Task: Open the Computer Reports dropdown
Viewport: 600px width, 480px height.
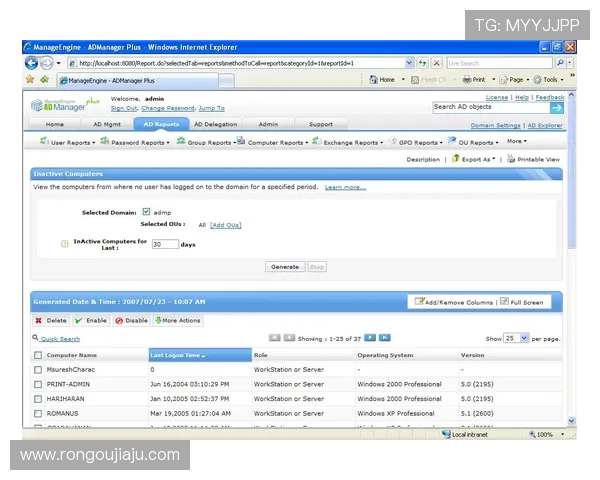Action: point(272,142)
